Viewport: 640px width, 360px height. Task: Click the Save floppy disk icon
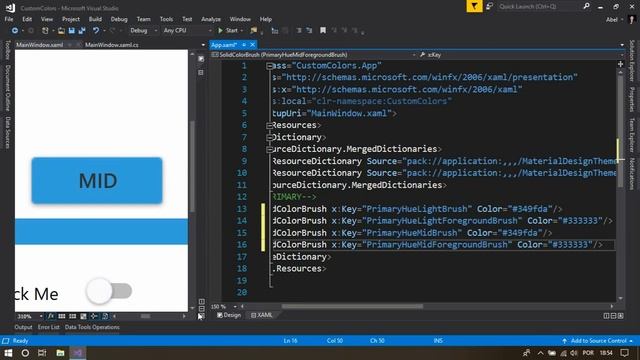[71, 31]
